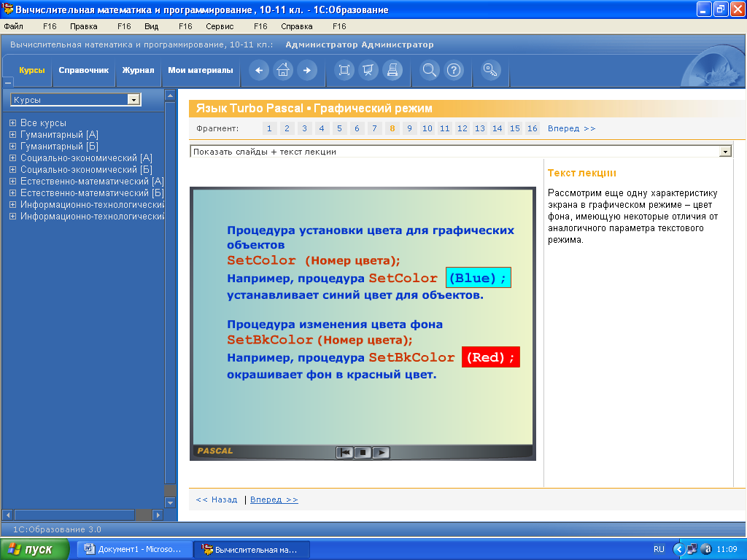Open fragment 5
This screenshot has width=747, height=560.
point(339,128)
